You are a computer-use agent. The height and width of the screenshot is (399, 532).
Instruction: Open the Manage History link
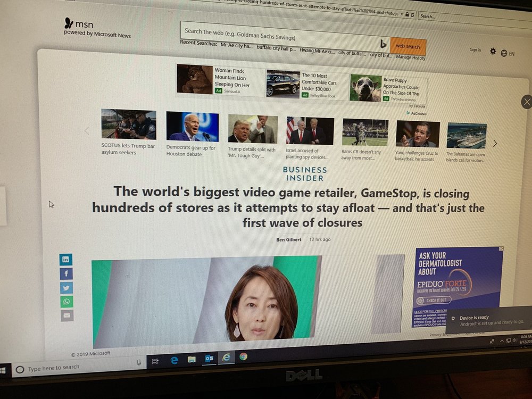(411, 57)
